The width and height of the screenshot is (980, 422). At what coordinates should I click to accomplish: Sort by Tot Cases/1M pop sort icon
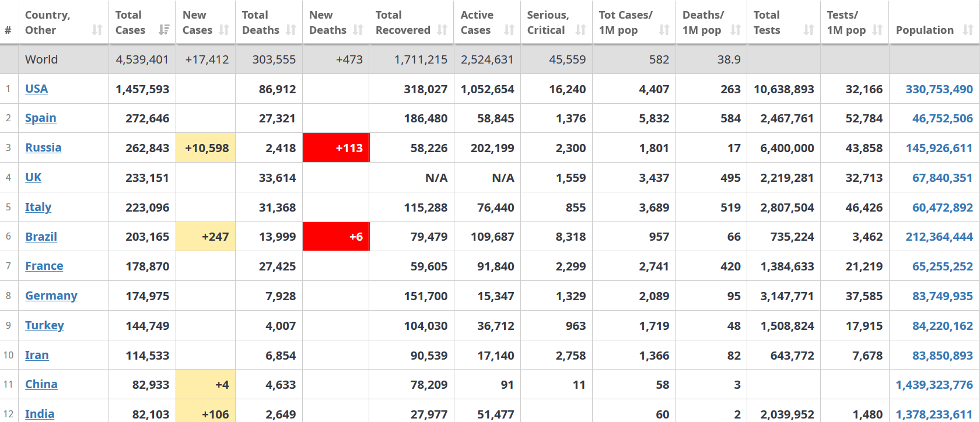(x=664, y=30)
